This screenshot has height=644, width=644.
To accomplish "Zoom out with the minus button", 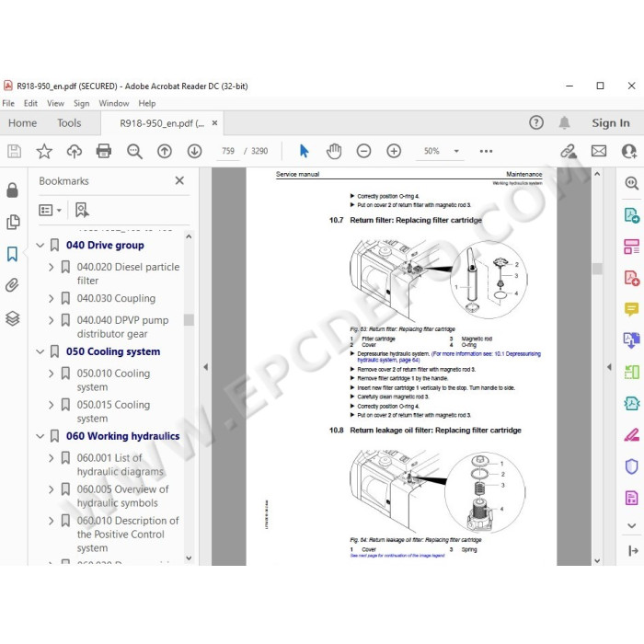I will click(x=364, y=151).
